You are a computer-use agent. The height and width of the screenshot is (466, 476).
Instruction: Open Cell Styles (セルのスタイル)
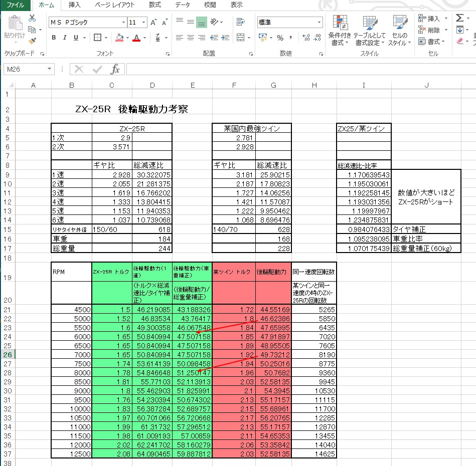pos(399,31)
